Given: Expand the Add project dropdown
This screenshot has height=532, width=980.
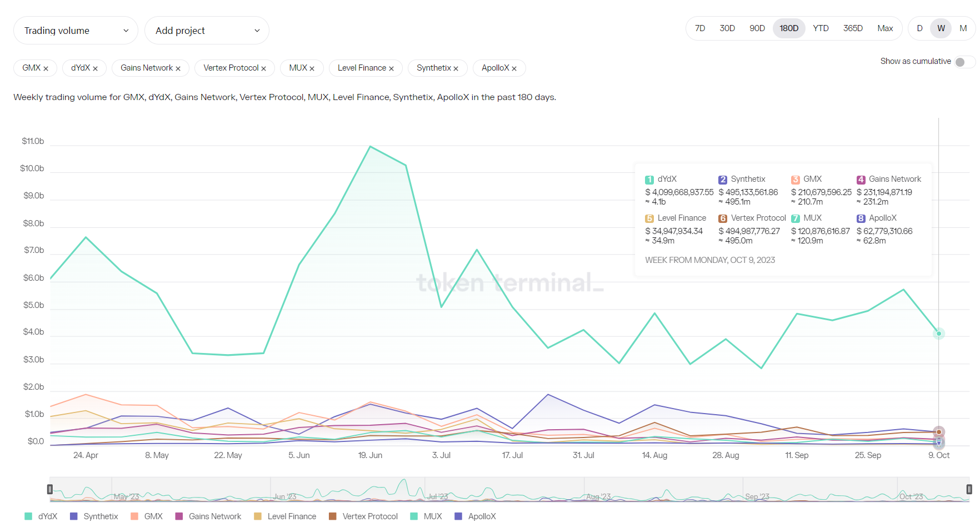Looking at the screenshot, I should point(207,31).
